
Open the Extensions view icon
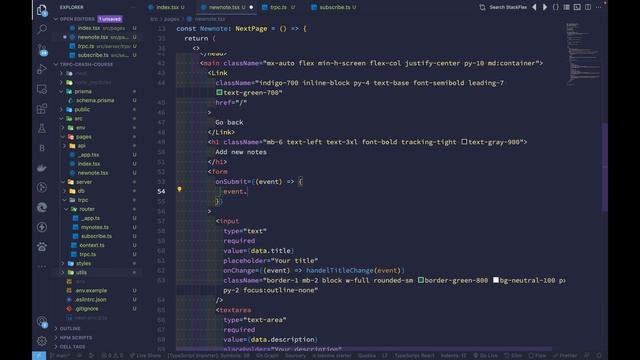(42, 109)
